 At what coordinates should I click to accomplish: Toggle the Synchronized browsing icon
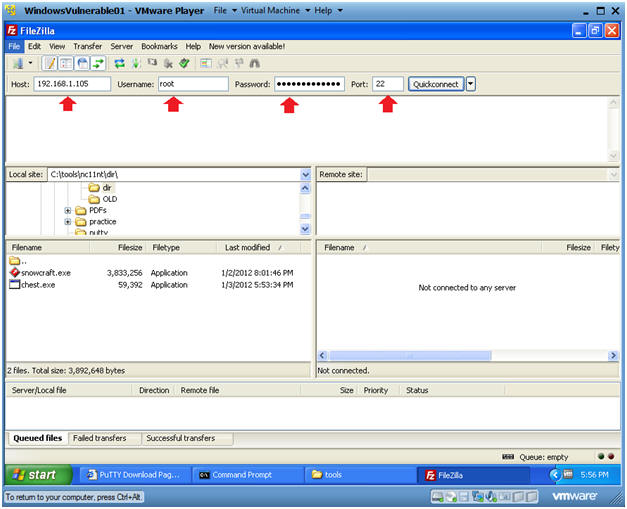click(239, 63)
